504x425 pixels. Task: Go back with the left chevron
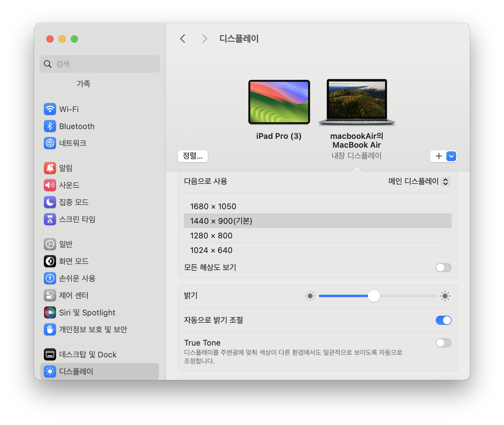point(183,39)
